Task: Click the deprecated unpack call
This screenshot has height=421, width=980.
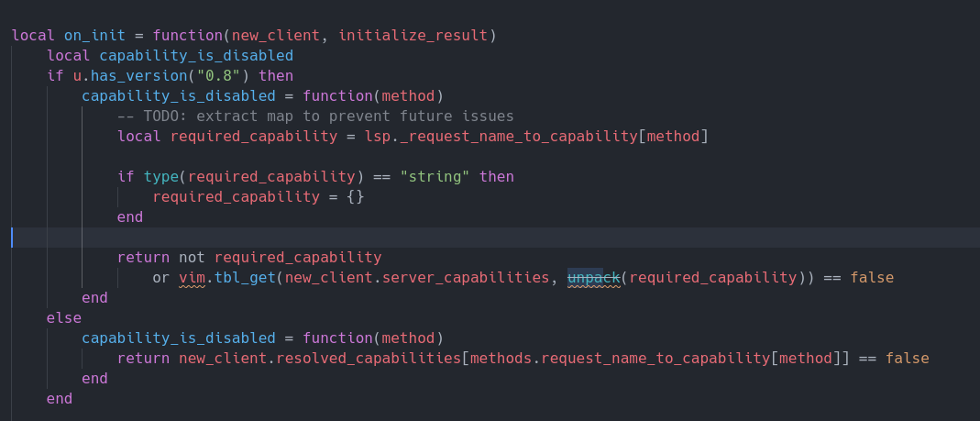Action: [593, 277]
